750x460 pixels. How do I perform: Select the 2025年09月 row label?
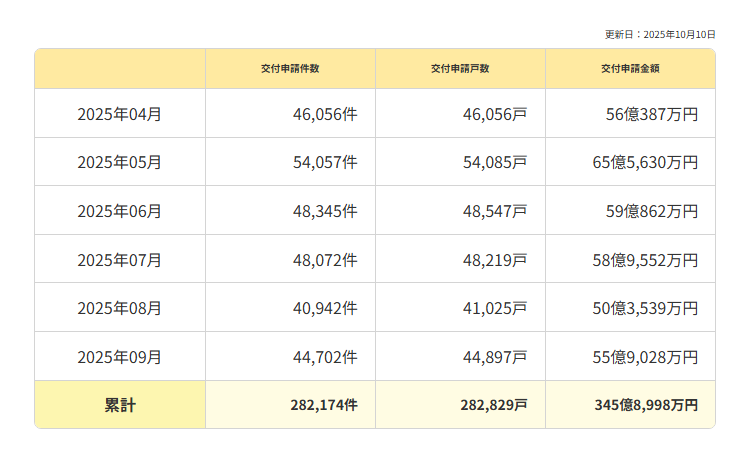[120, 357]
